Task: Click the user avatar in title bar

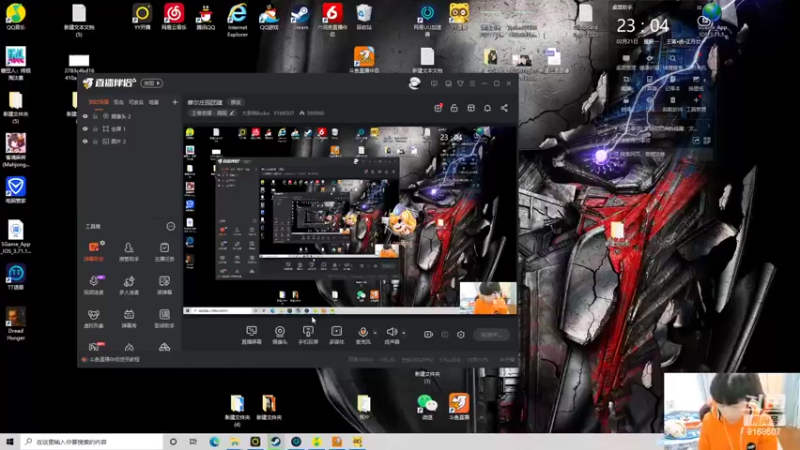Action: [414, 83]
